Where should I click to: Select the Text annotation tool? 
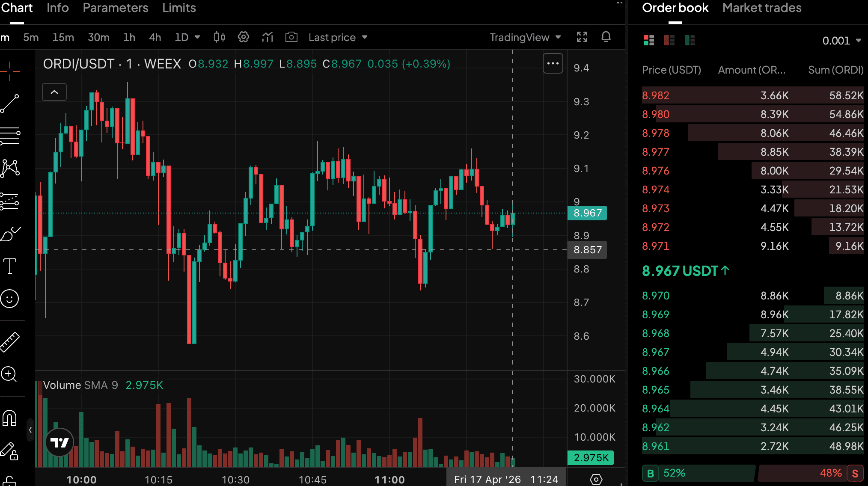[x=9, y=266]
